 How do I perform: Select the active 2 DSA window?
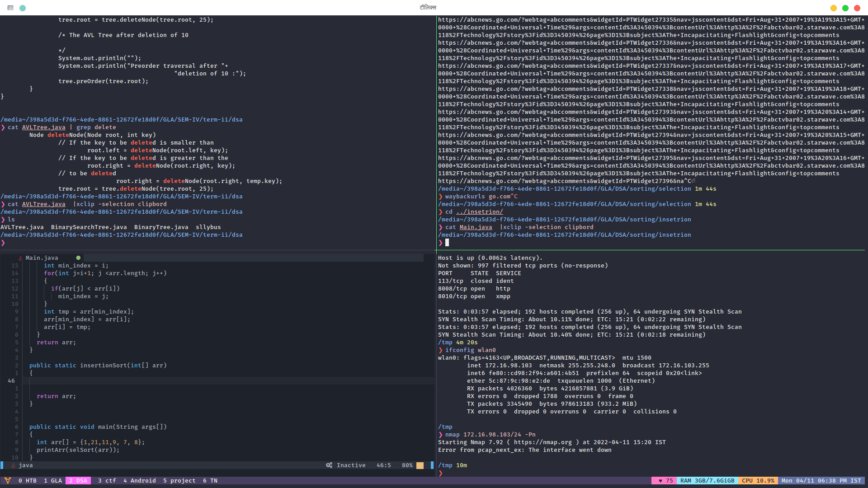[78, 481]
